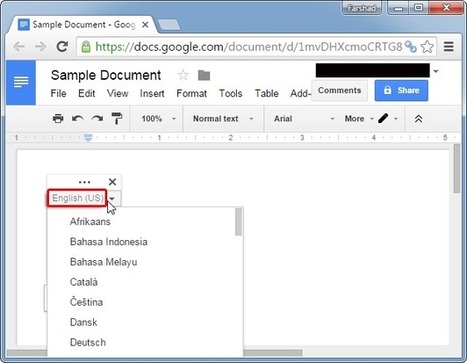Click the horizontal scrollbar at bottom
Viewport: 467px width, 363px height.
point(154,353)
